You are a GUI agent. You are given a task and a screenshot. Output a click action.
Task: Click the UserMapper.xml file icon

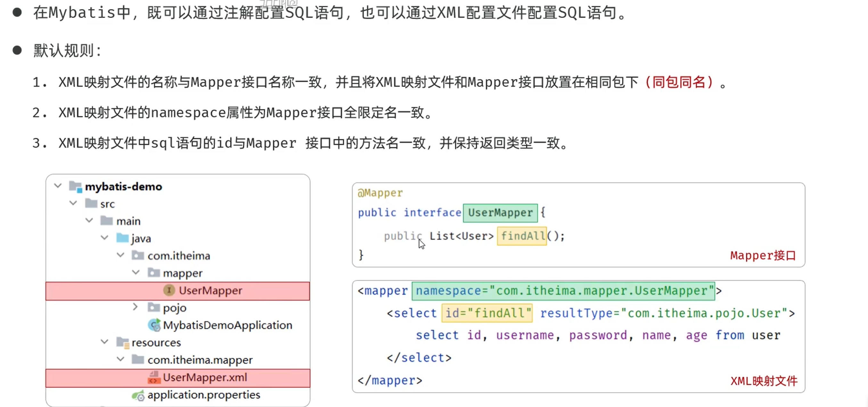[154, 377]
